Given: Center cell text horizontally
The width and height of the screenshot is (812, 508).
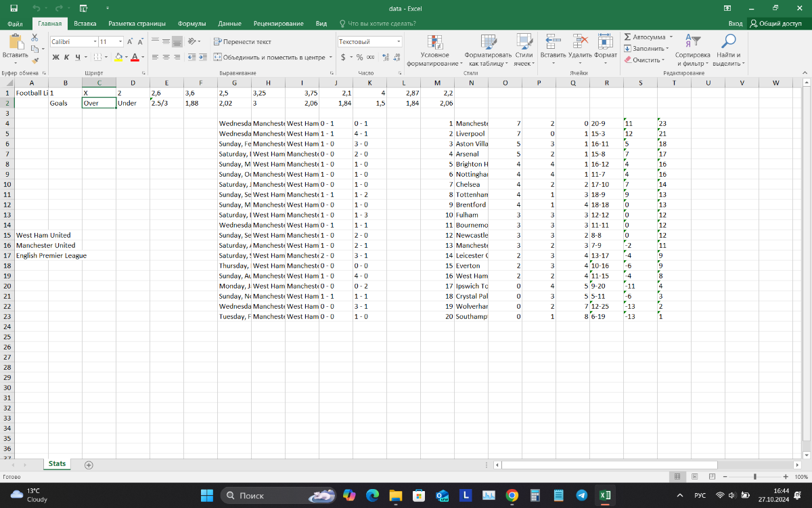Looking at the screenshot, I should 166,58.
